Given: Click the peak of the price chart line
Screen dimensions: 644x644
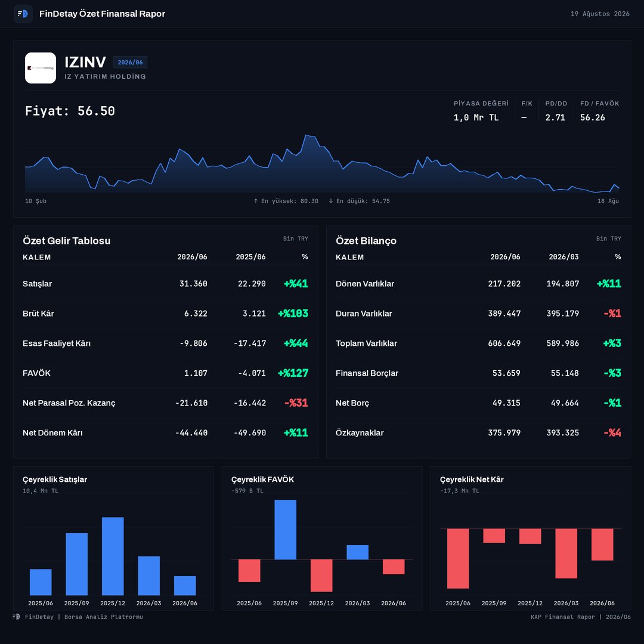Looking at the screenshot, I should point(306,135).
